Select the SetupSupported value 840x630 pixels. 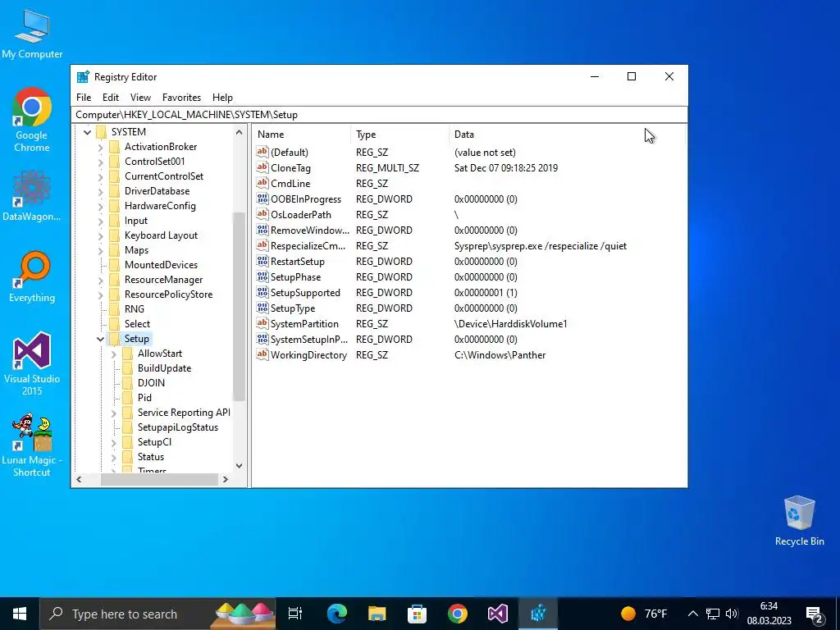[x=305, y=293]
